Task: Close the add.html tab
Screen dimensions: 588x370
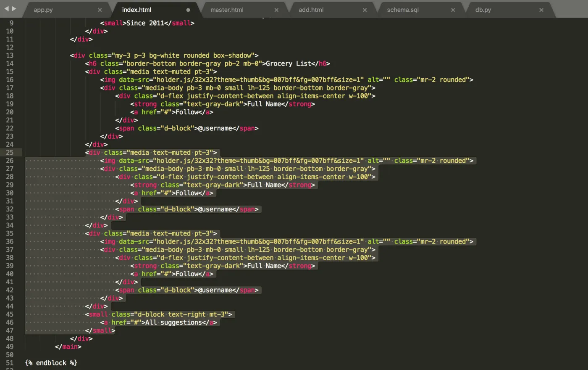Action: pos(365,10)
